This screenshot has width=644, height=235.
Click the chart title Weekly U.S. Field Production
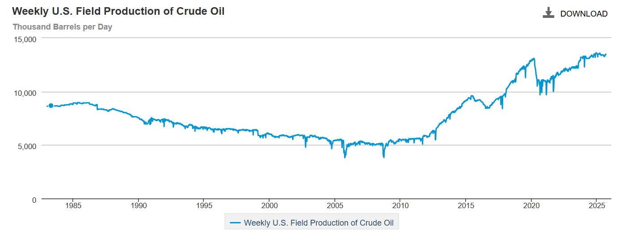click(118, 11)
